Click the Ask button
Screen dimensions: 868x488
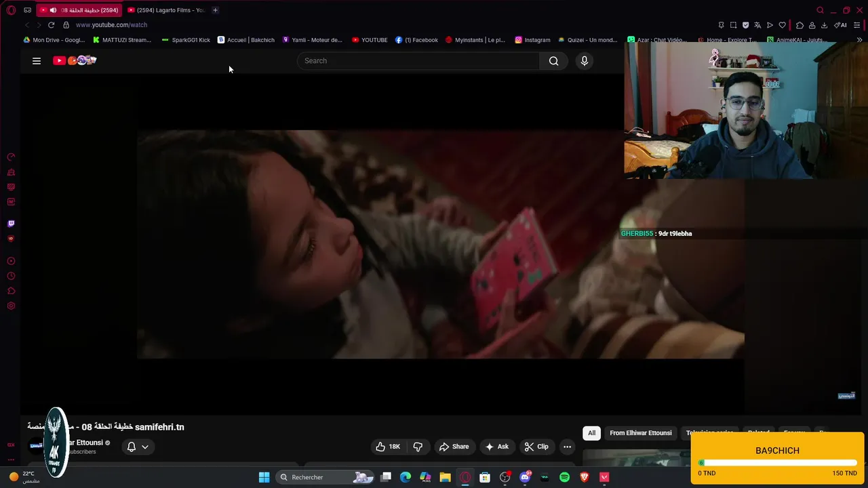496,447
